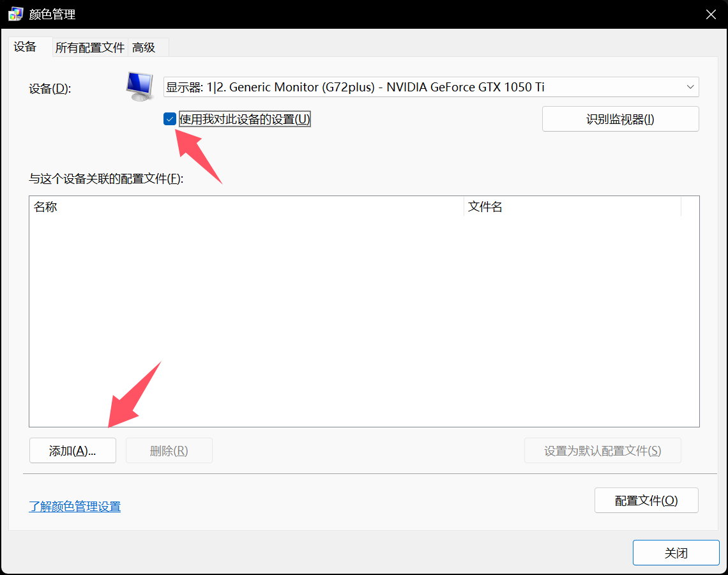This screenshot has width=728, height=575.
Task: Click inside the empty associated profiles list
Action: click(364, 319)
